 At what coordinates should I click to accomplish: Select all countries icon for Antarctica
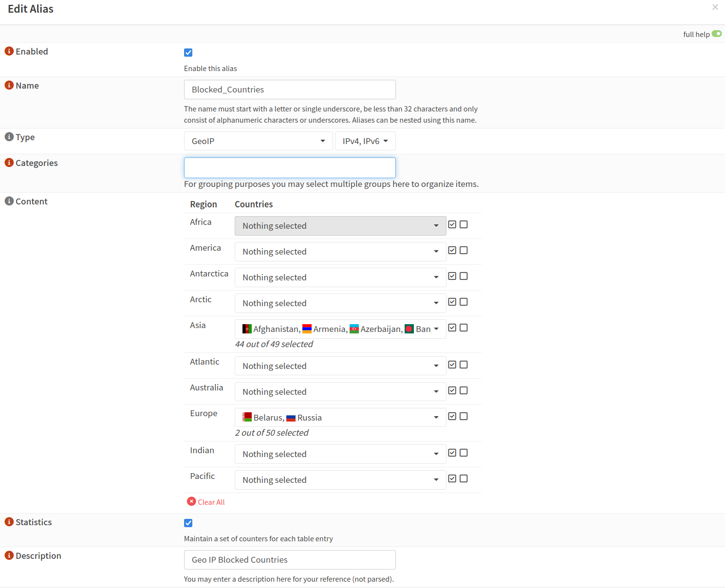452,276
